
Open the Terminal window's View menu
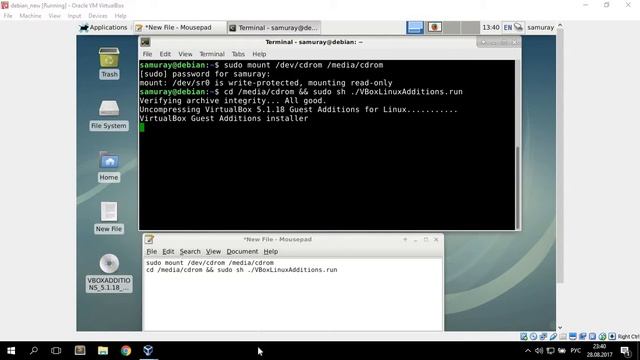[185, 54]
